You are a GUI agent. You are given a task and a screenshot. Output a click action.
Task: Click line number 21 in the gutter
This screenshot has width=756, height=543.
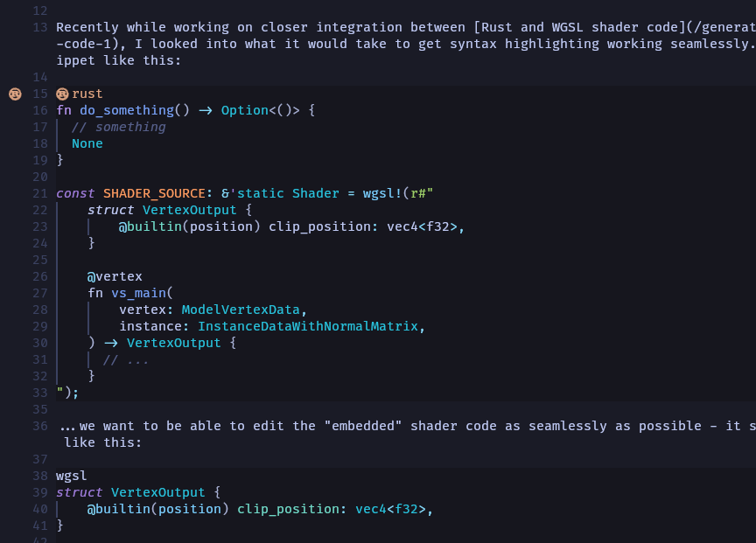coord(39,193)
